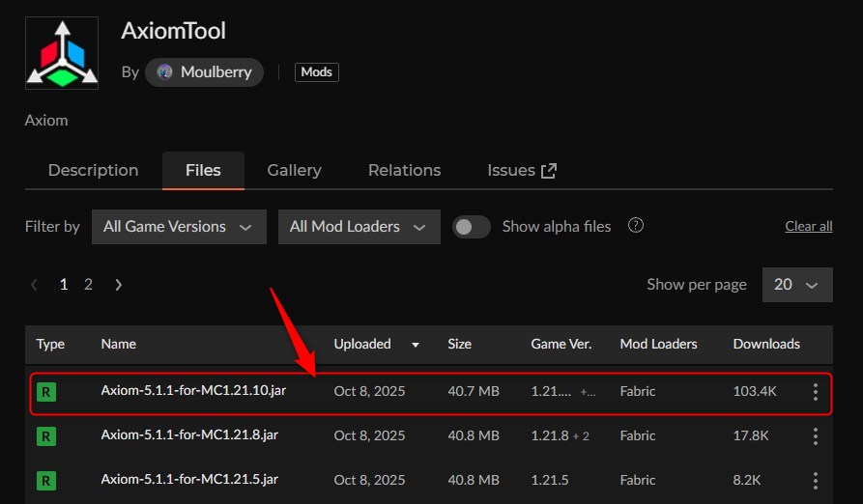The height and width of the screenshot is (504, 863).
Task: Click the Mods category badge
Action: 316,71
